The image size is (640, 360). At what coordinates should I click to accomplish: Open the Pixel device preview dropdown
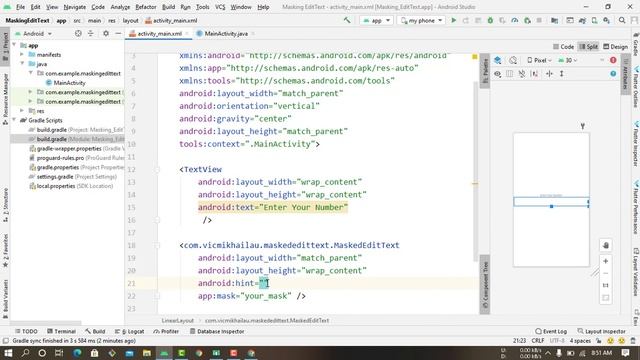click(x=539, y=60)
